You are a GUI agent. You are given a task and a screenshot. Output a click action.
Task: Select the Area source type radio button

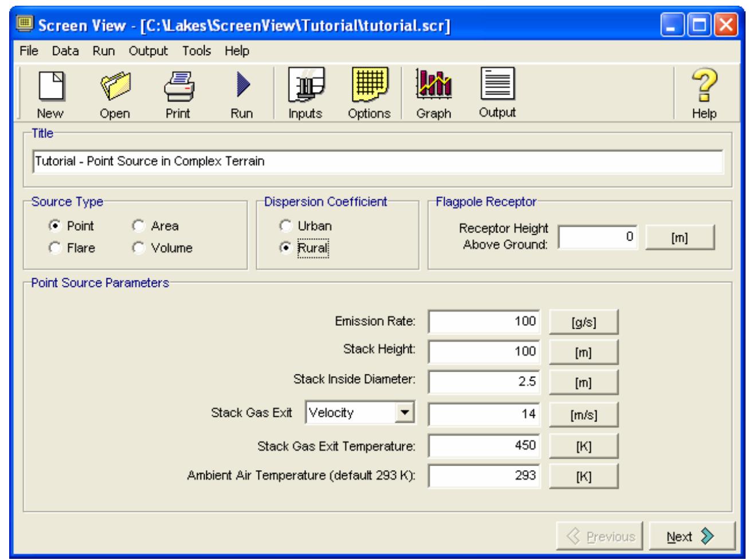pyautogui.click(x=138, y=226)
